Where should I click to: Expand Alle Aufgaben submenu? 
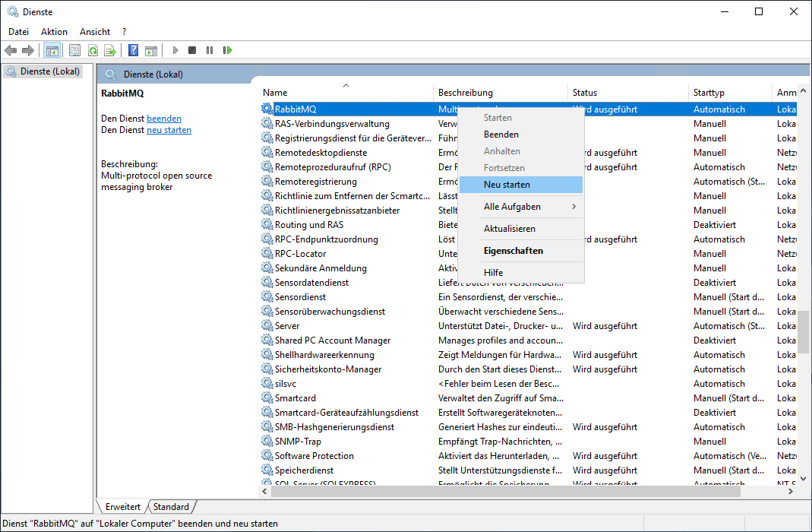(x=522, y=206)
